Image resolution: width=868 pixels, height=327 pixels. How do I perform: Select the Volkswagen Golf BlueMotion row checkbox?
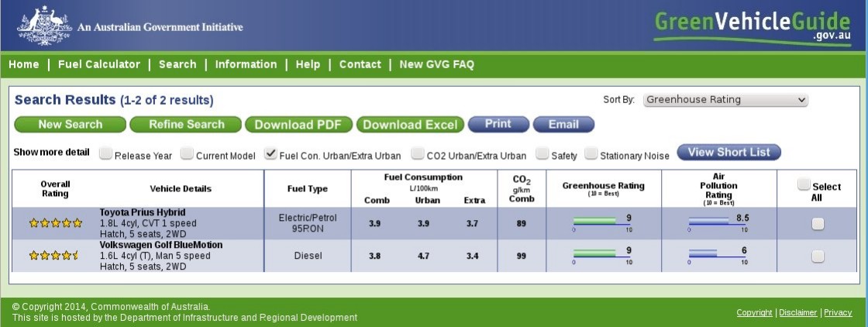[x=818, y=256]
